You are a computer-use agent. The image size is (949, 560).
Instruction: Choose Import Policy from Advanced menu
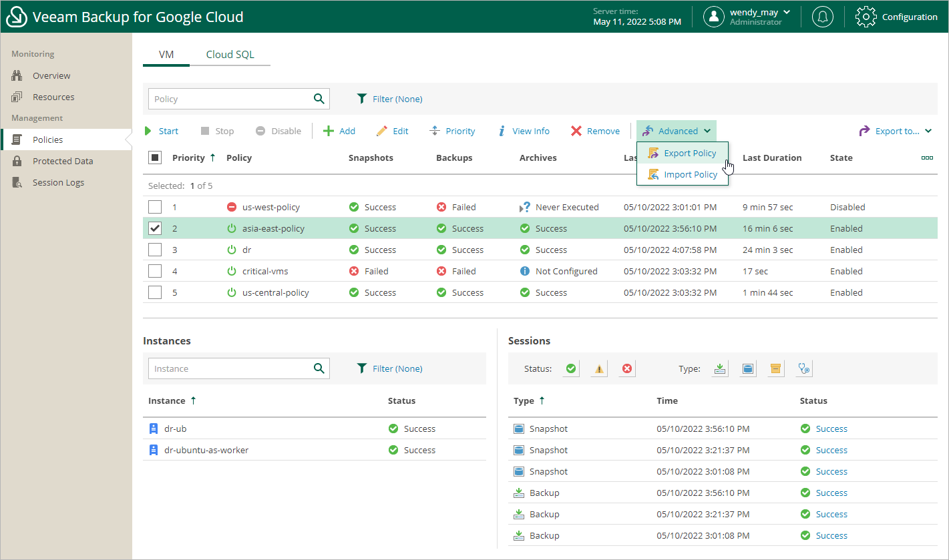pyautogui.click(x=683, y=174)
